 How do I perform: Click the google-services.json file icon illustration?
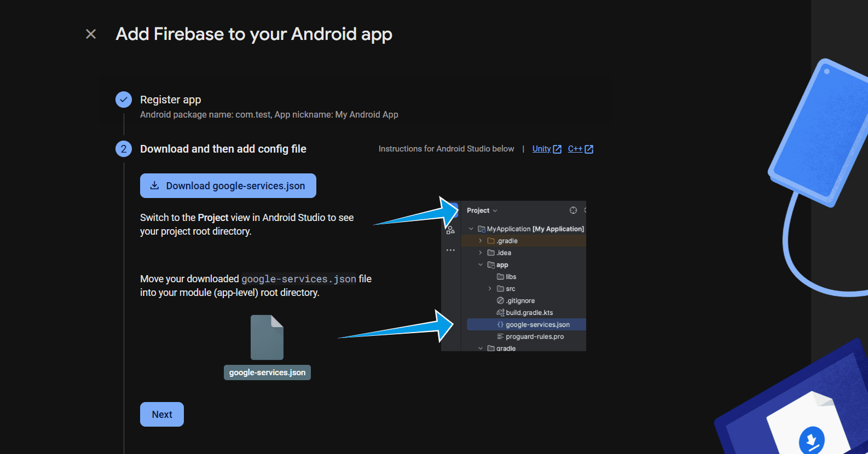[267, 337]
